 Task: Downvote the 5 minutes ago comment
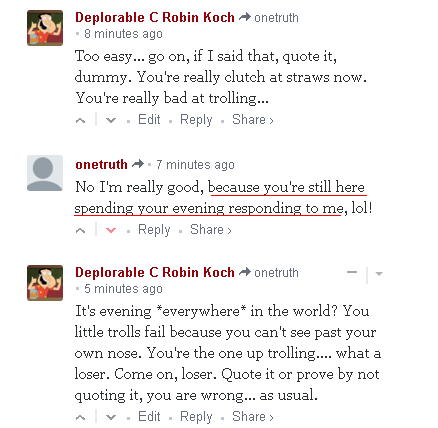pyautogui.click(x=111, y=417)
